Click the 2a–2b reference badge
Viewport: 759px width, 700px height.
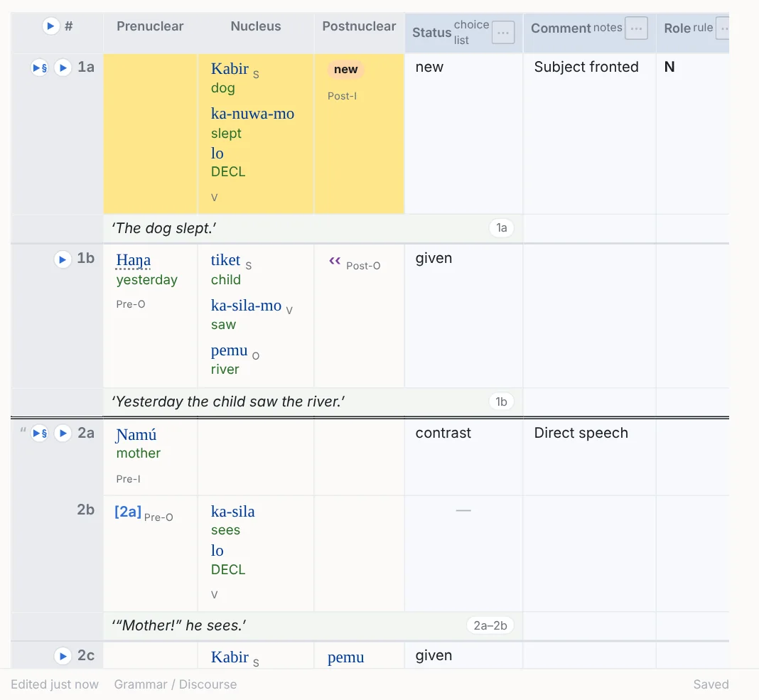[x=490, y=625]
